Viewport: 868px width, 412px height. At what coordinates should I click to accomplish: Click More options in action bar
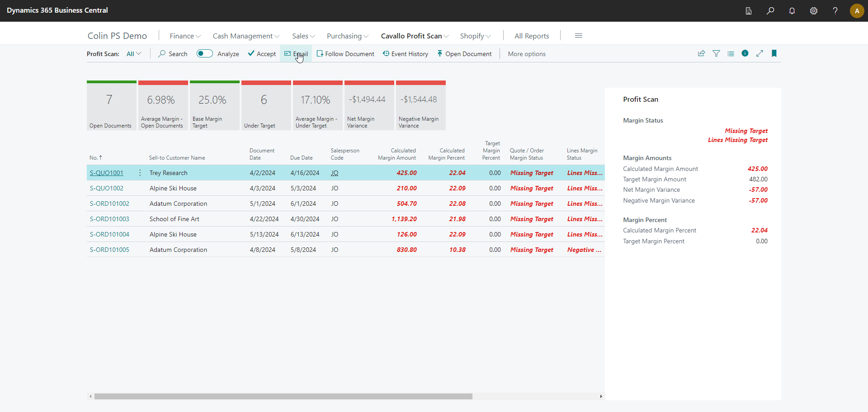tap(527, 54)
